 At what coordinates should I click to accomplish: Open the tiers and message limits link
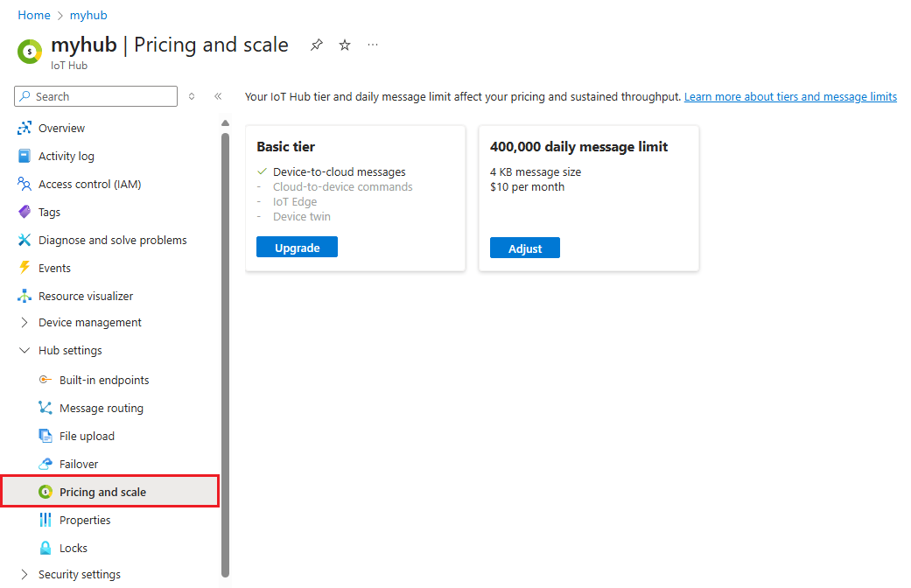point(789,96)
